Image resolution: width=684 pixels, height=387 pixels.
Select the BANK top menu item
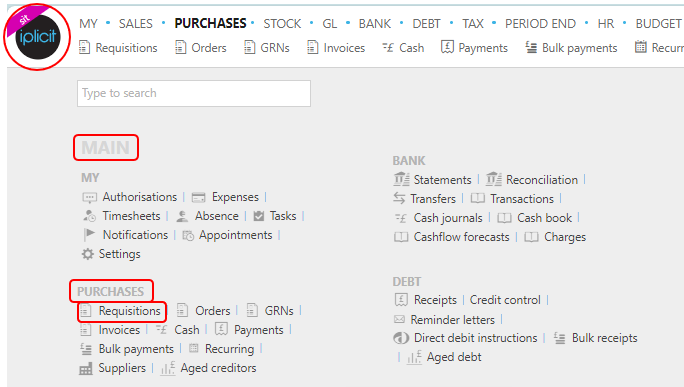pos(375,24)
